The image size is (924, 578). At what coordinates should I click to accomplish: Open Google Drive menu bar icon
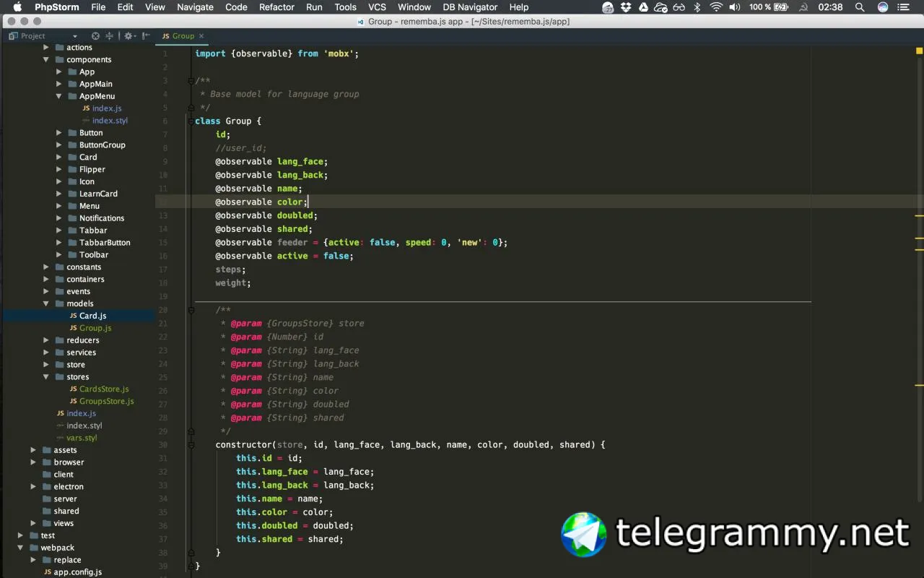643,7
